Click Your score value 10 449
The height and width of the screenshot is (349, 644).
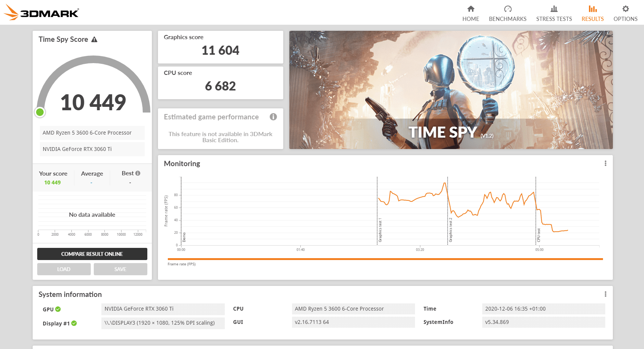point(52,182)
